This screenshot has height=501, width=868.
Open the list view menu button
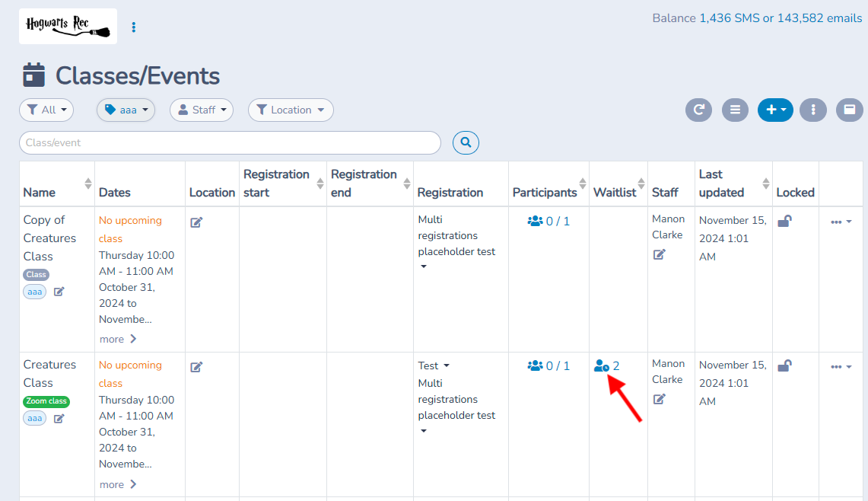click(x=735, y=110)
